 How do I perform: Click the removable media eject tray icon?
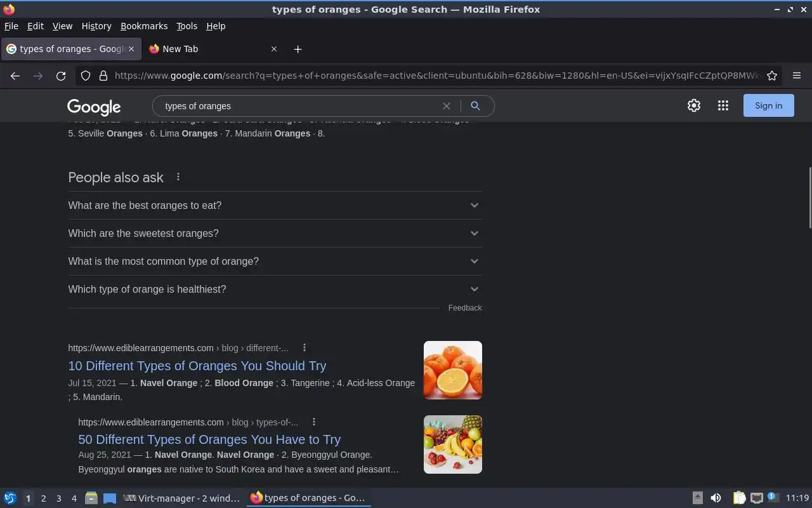[697, 498]
